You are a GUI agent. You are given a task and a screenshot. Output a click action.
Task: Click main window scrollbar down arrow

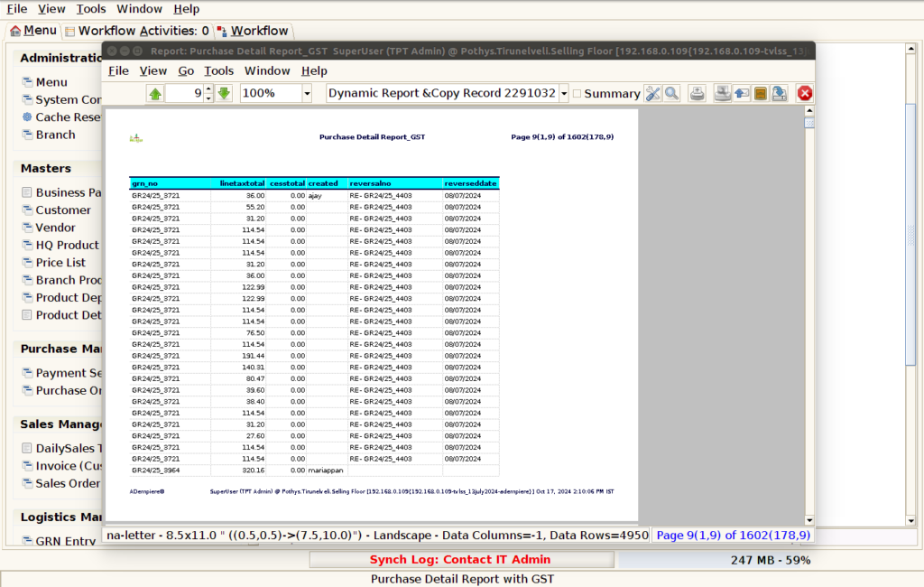tap(911, 521)
